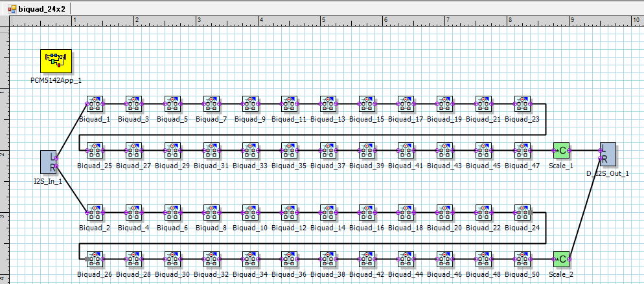Select the Biquad_23 filter block

coord(522,104)
